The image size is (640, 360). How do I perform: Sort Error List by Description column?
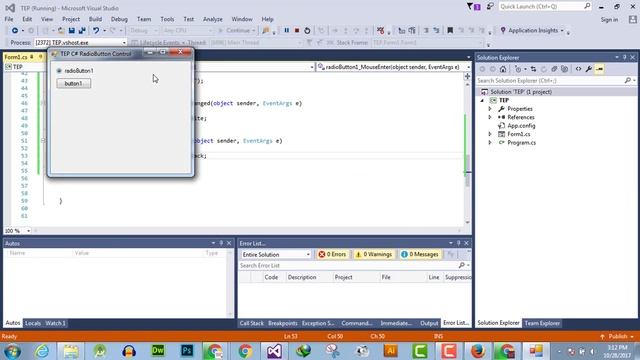[x=302, y=277]
